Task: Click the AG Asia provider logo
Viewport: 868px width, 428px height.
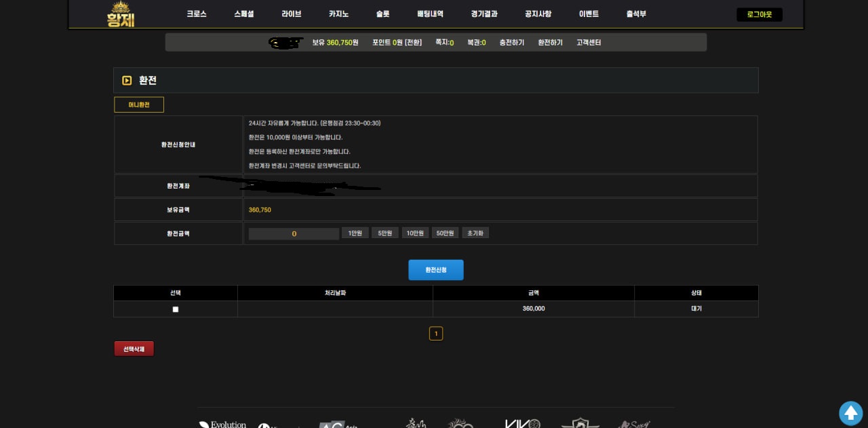Action: 337,425
